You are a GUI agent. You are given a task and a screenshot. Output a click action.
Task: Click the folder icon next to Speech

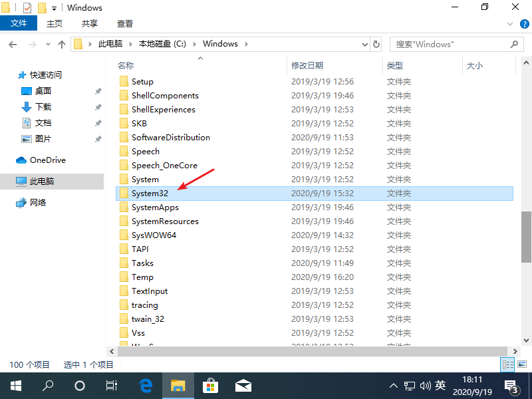(124, 152)
